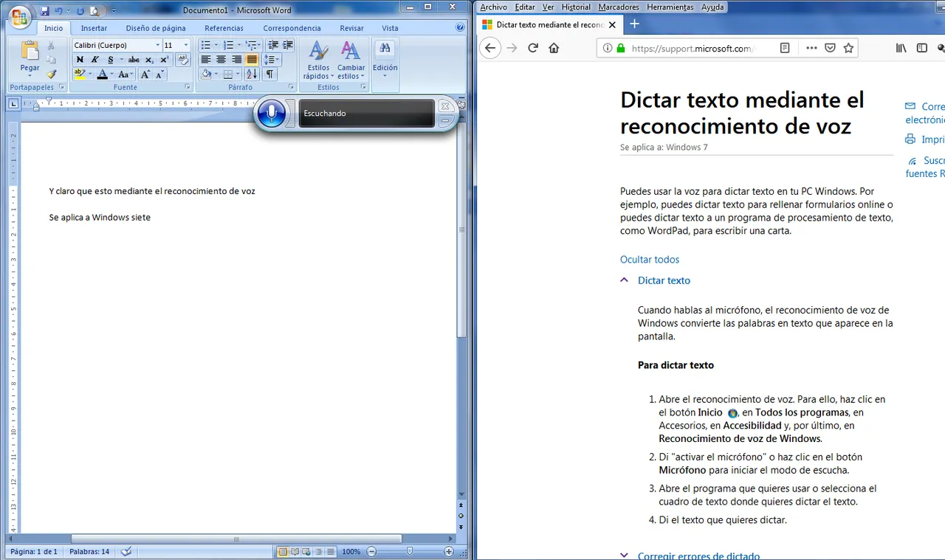This screenshot has height=560, width=945.
Task: Save the Word document with the floppy icon
Action: (45, 11)
